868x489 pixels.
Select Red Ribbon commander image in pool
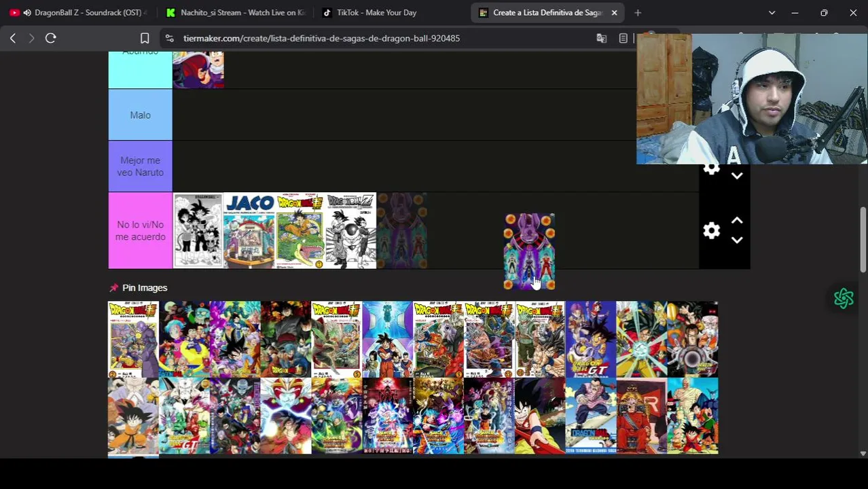(642, 416)
